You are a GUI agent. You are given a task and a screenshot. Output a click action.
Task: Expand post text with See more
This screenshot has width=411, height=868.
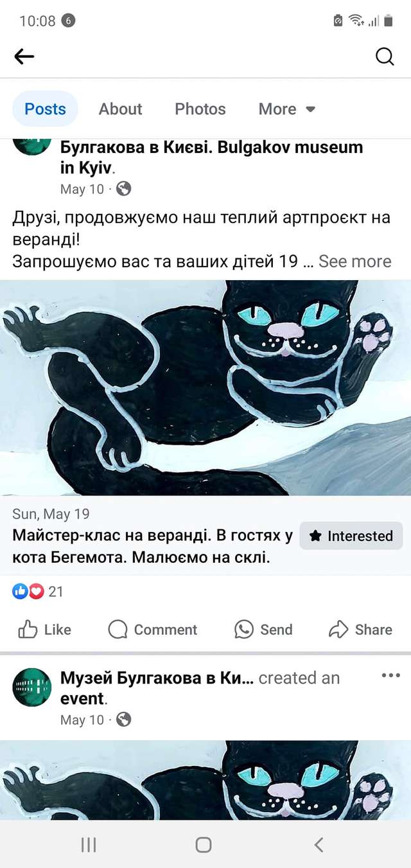pyautogui.click(x=355, y=261)
